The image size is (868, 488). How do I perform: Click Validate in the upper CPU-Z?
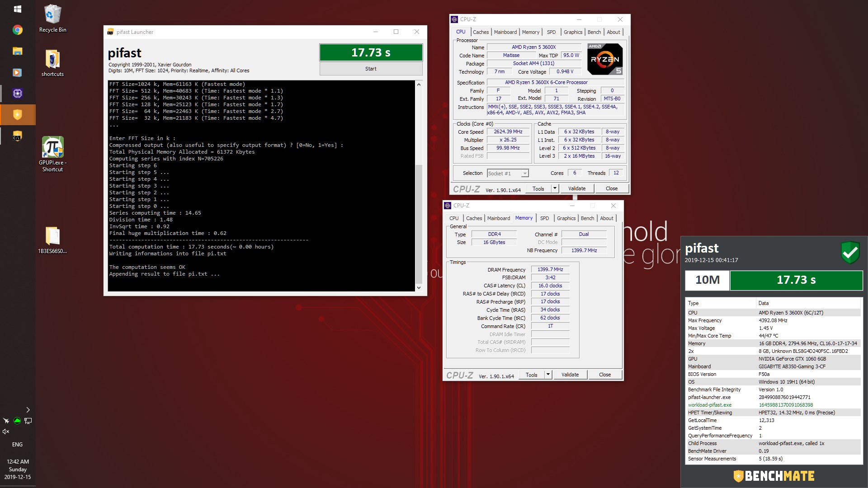click(576, 188)
